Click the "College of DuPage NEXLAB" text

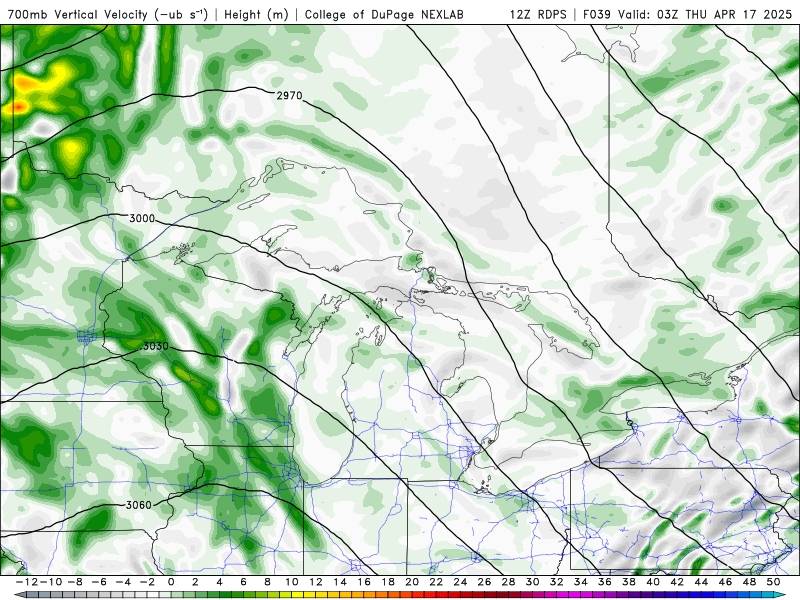tap(384, 14)
